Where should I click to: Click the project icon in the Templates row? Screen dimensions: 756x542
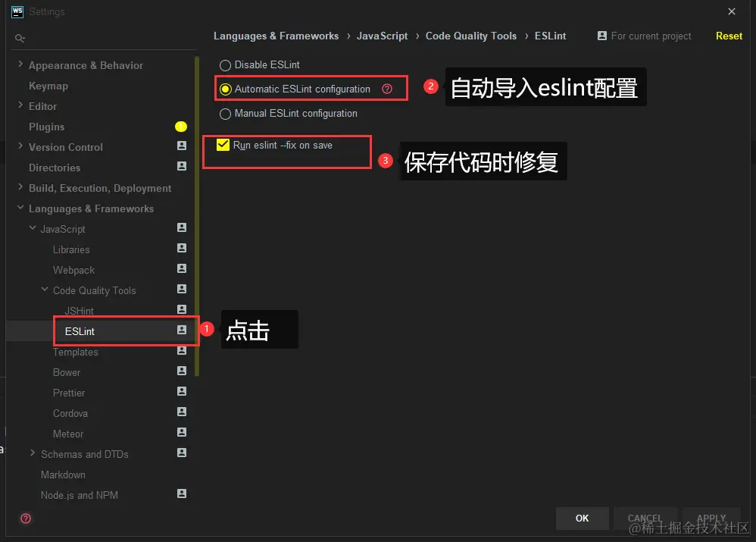[182, 350]
